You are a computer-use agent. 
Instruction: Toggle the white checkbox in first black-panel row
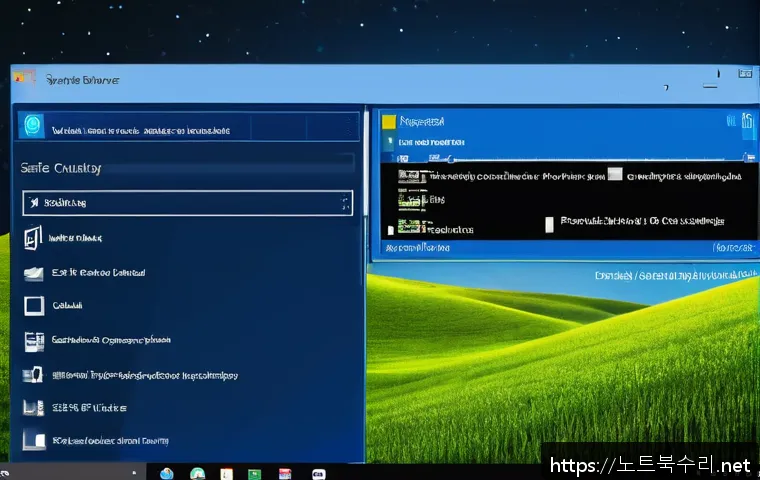616,176
